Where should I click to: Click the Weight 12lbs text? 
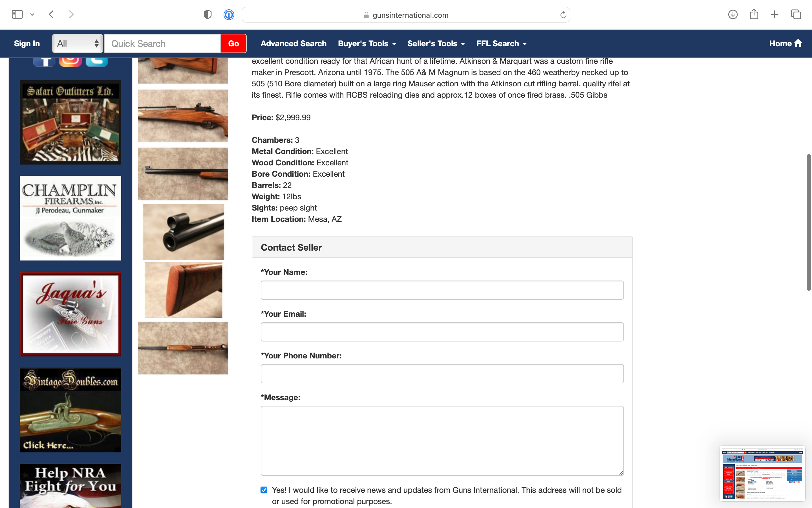[x=276, y=196]
